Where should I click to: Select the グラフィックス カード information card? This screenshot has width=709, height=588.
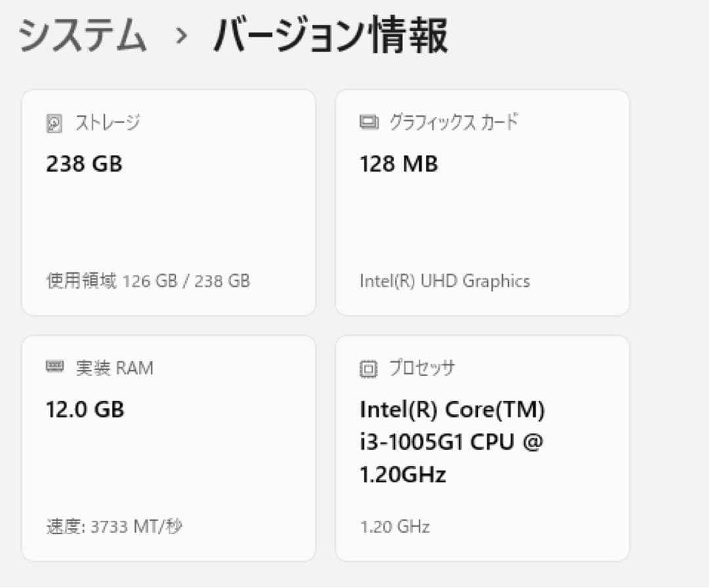[483, 200]
